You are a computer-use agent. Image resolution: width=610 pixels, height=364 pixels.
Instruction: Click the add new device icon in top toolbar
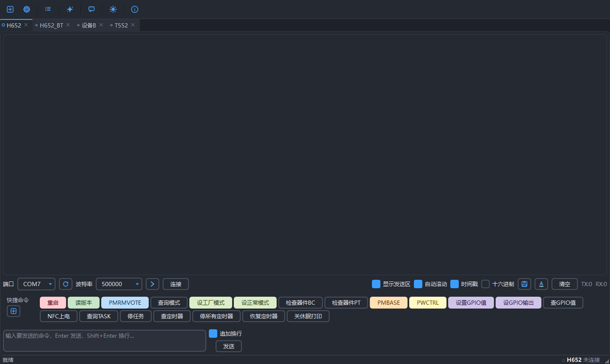coord(10,9)
